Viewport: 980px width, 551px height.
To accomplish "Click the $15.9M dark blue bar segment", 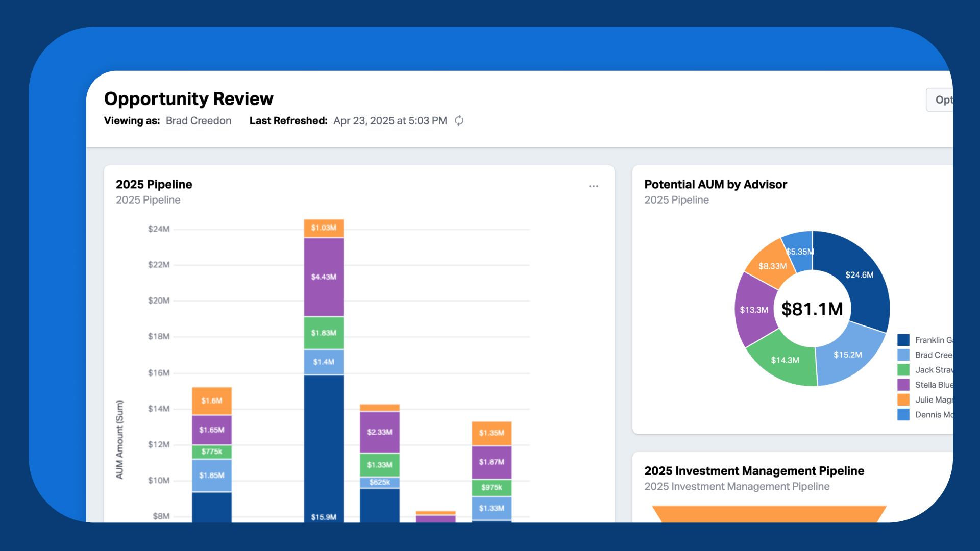I will point(324,449).
